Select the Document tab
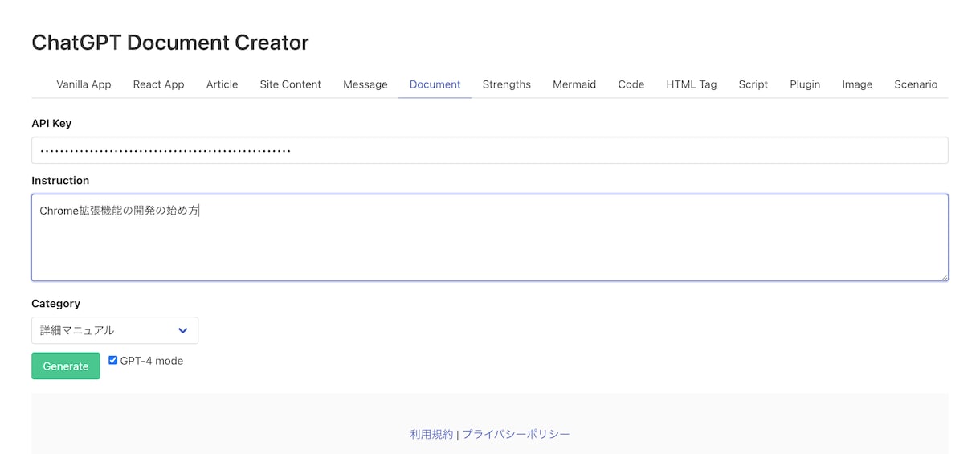The image size is (980, 454). click(435, 84)
